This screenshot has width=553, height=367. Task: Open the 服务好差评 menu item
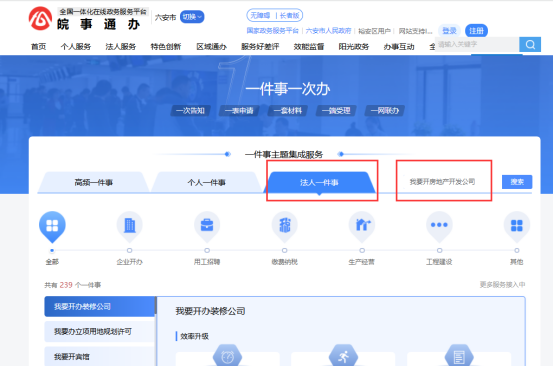pyautogui.click(x=260, y=47)
